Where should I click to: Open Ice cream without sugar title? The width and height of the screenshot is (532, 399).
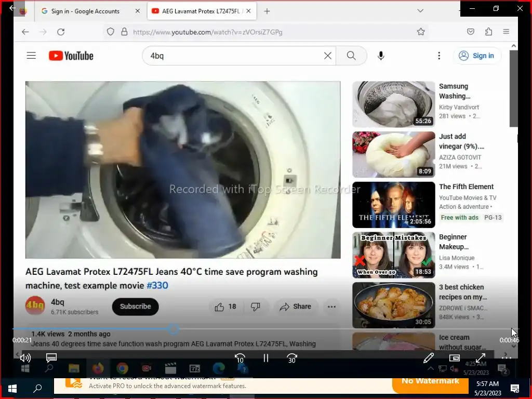click(462, 342)
